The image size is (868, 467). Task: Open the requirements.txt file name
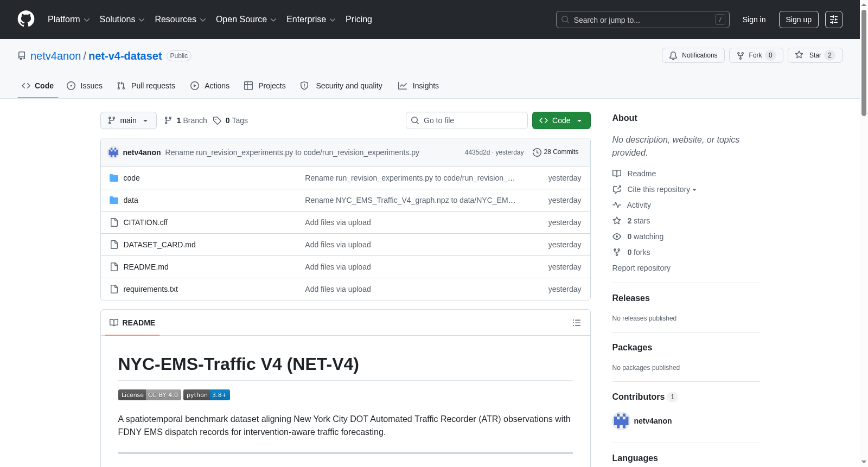[150, 289]
